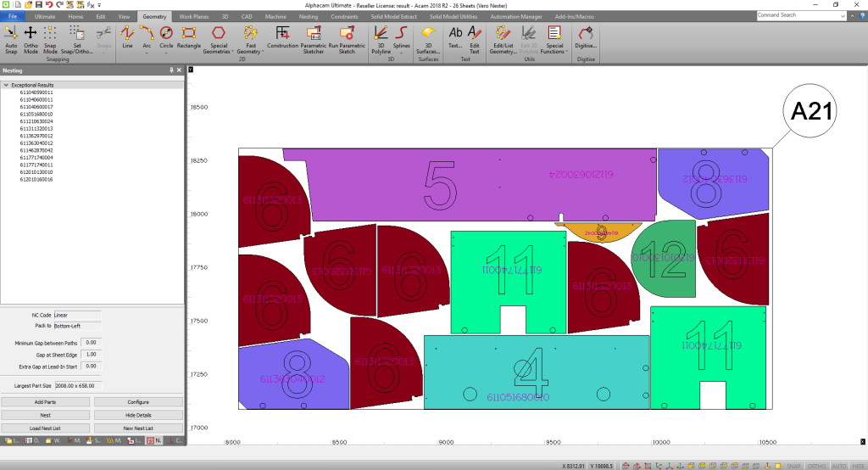Toggle SNAP in the status bar
The height and width of the screenshot is (470, 868).
[794, 466]
